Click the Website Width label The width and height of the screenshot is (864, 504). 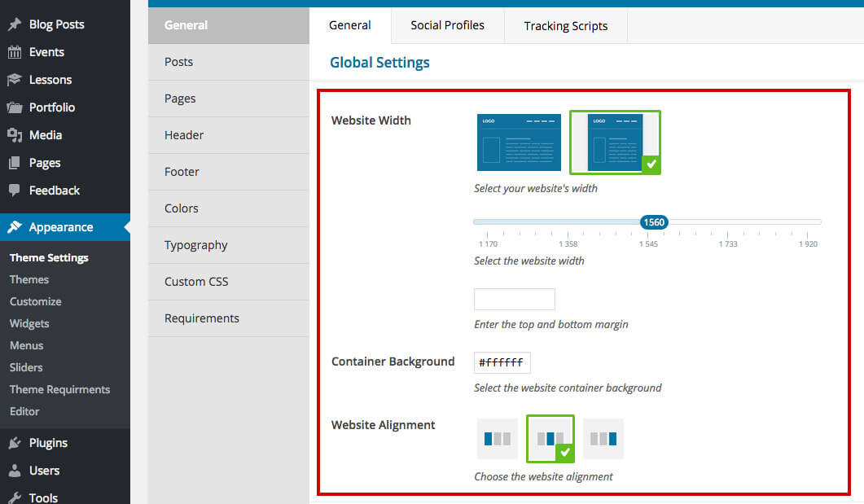371,120
